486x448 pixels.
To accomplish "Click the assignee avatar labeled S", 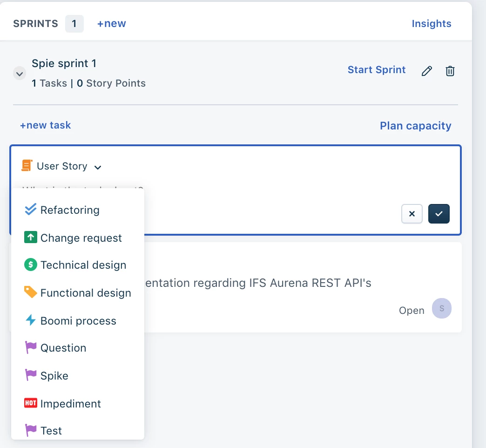I will [441, 308].
